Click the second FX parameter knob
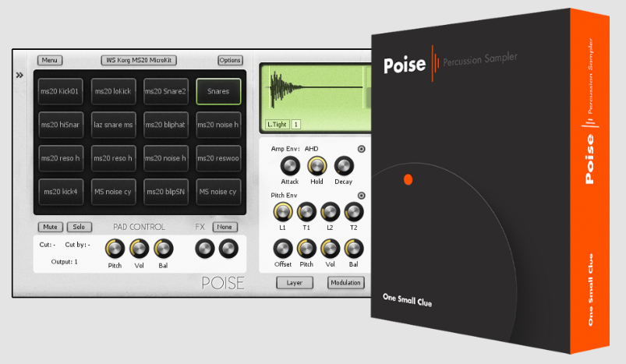The width and height of the screenshot is (626, 364). pos(228,249)
